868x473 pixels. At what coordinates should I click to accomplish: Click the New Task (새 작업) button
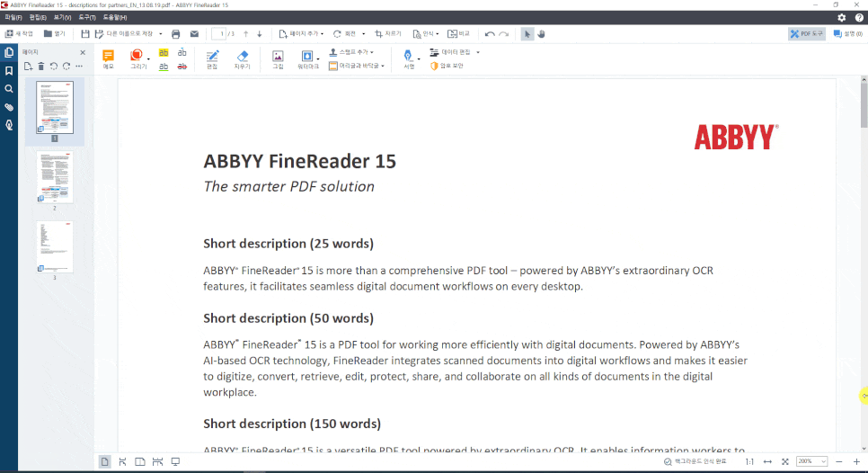click(20, 34)
